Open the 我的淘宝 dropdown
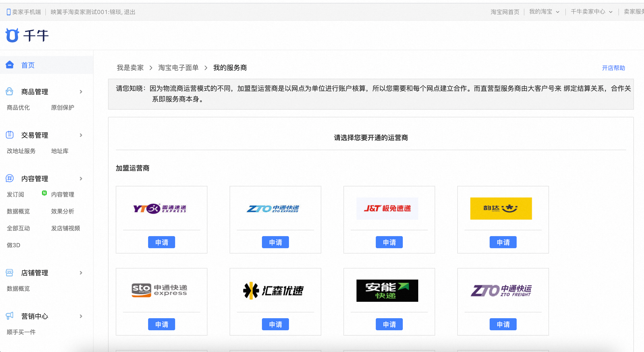The image size is (644, 352). tap(544, 12)
